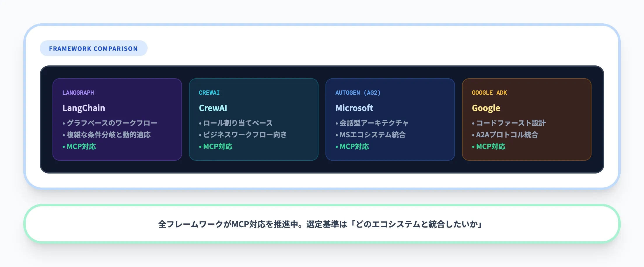Click the bottom summary banner about MCP対応
Viewport: 644px width, 267px height.
322,224
